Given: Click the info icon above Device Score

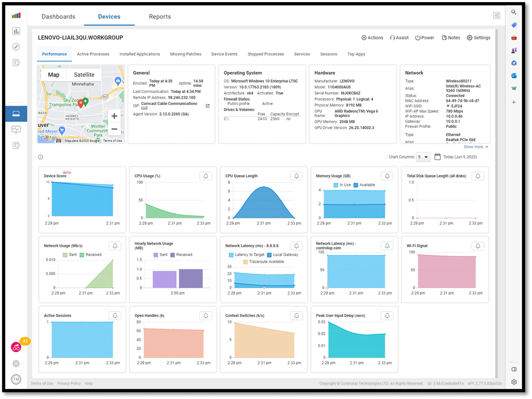Looking at the screenshot, I should (40, 157).
